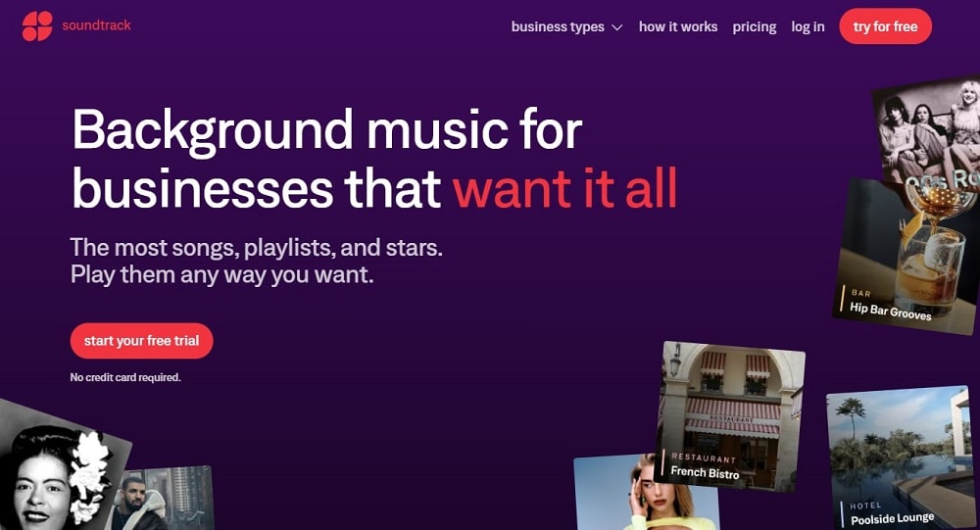This screenshot has height=530, width=980.
Task: Click the Soundtrack four-circle logo icon
Action: tap(37, 25)
